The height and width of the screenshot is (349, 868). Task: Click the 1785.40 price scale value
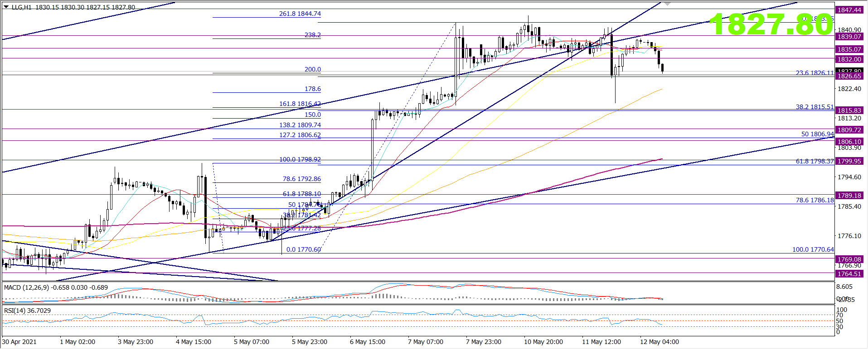coord(849,206)
